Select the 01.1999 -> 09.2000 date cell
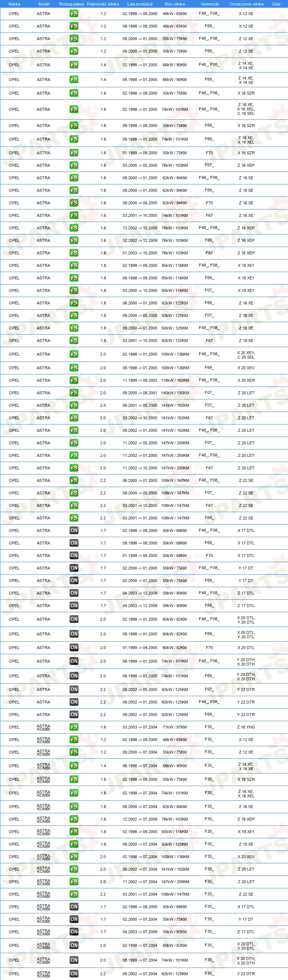Image resolution: width=288 pixels, height=980 pixels. tap(140, 153)
